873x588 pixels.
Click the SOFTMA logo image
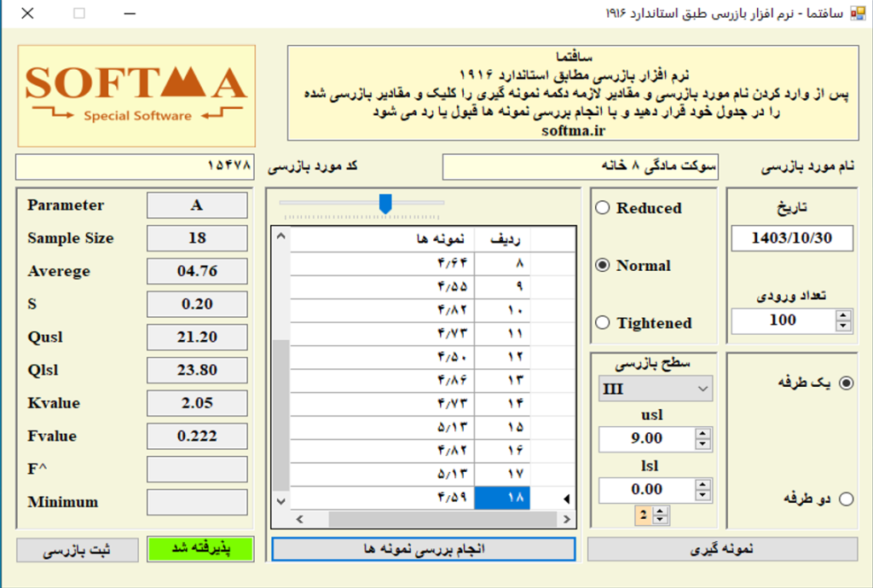pyautogui.click(x=136, y=95)
